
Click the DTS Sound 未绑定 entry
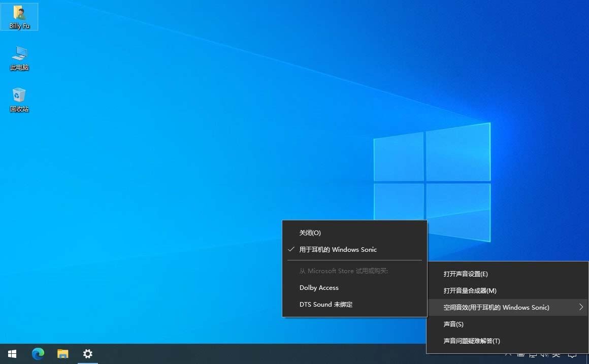point(325,304)
